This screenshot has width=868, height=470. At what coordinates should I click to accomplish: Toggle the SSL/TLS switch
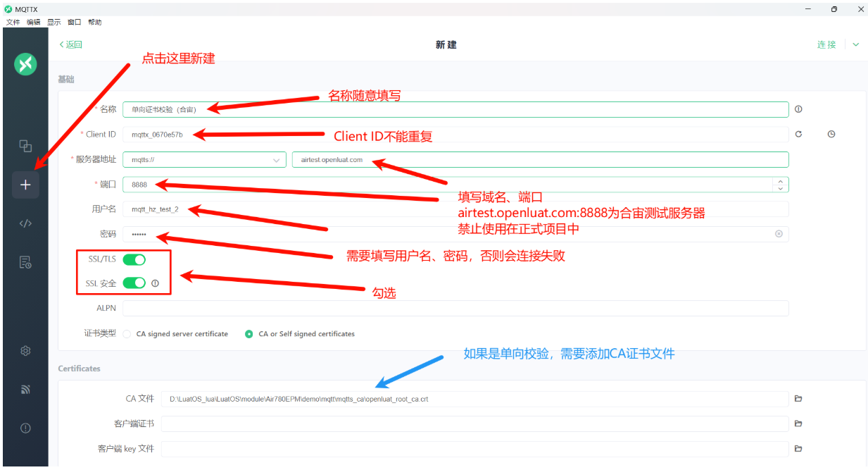[x=134, y=259]
